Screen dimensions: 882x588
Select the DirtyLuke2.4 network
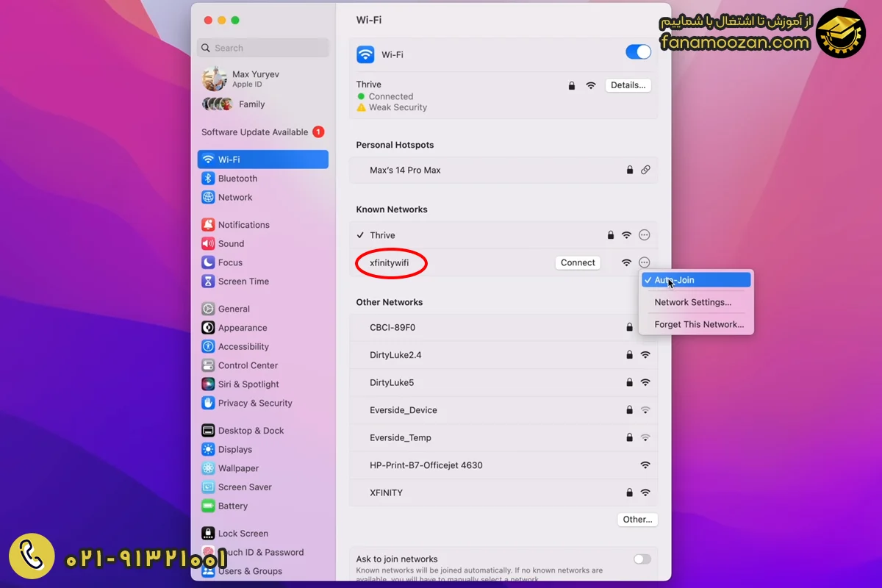(503, 355)
